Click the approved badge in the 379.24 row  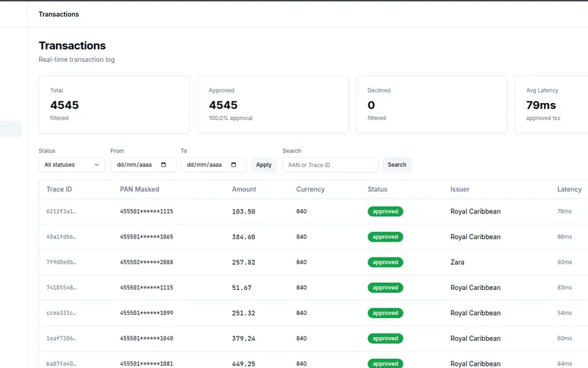pos(385,339)
